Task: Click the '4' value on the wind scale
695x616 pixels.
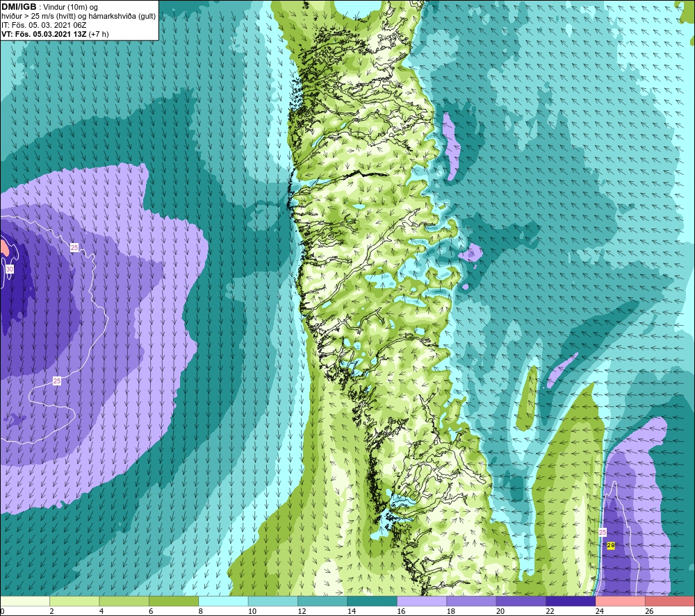Action: [x=101, y=611]
